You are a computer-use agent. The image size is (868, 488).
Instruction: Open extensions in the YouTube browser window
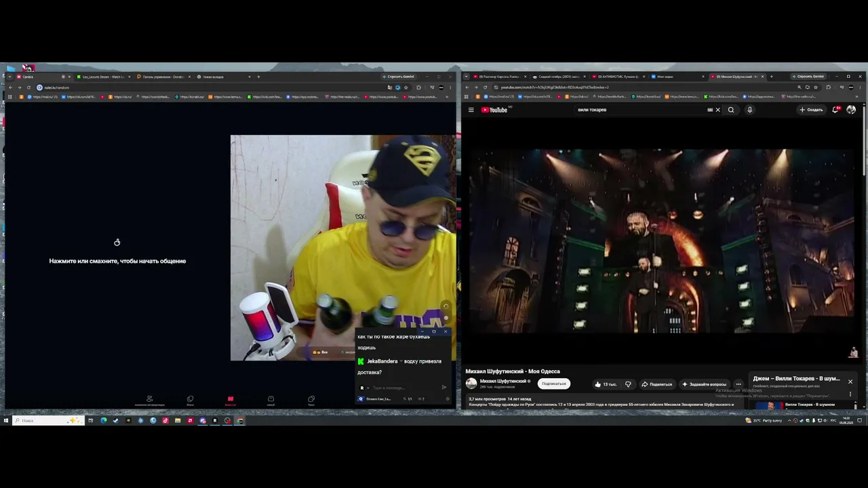[828, 87]
